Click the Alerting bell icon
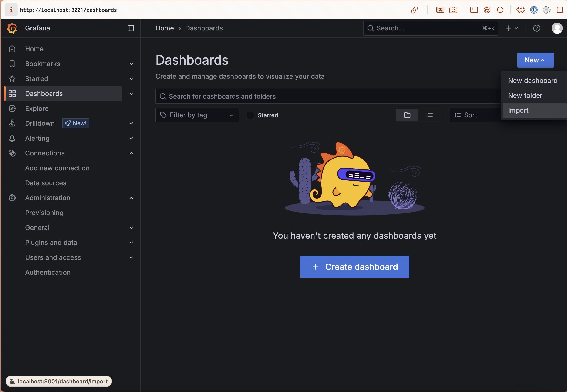The height and width of the screenshot is (392, 567). [12, 138]
